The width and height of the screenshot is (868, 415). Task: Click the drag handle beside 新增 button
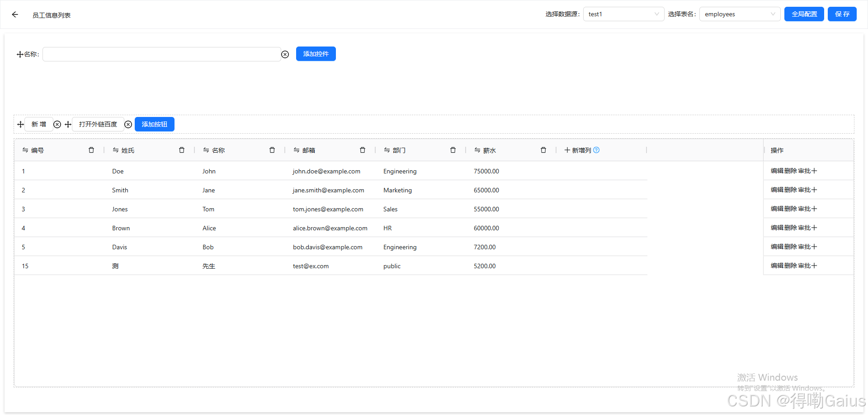20,124
